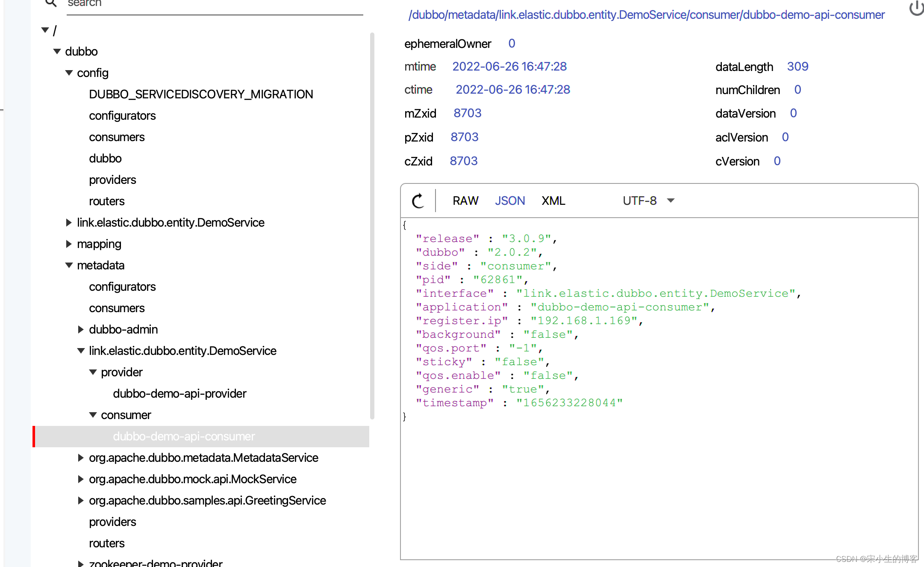Viewport: 924px width, 567px height.
Task: Click the tree panel vertical scrollbar
Action: [x=372, y=226]
